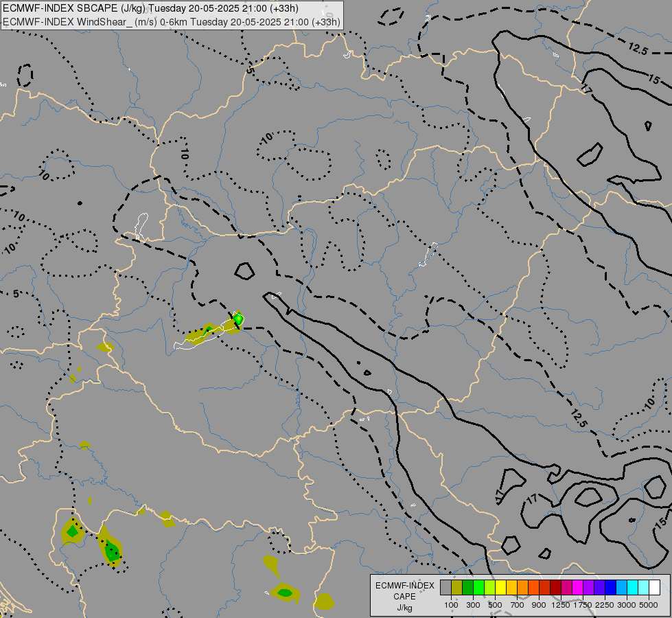Select the sky blue legend swatch
This screenshot has height=618, width=672.
pyautogui.click(x=621, y=587)
